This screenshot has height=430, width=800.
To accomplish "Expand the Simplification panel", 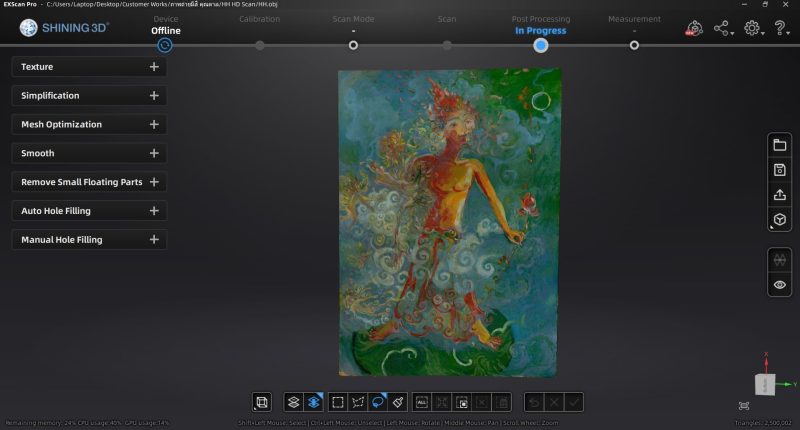I will coord(154,95).
